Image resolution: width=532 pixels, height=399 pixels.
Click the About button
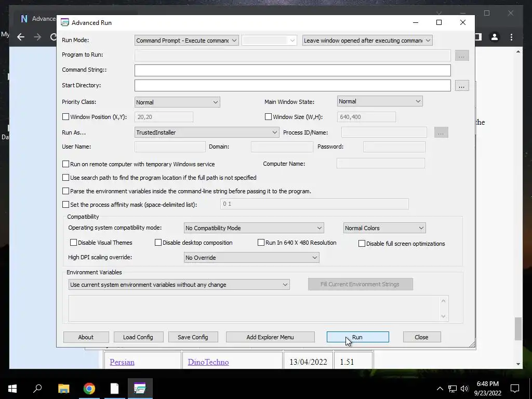tap(86, 337)
